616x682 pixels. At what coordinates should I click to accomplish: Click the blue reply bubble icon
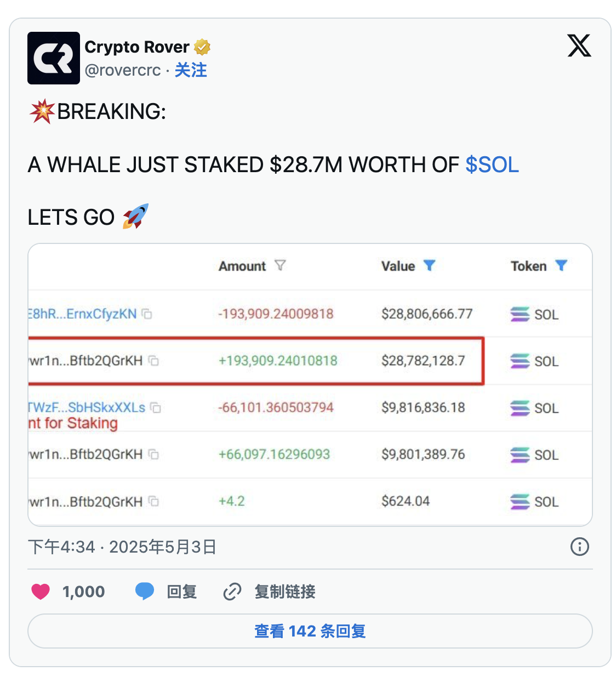(x=145, y=592)
